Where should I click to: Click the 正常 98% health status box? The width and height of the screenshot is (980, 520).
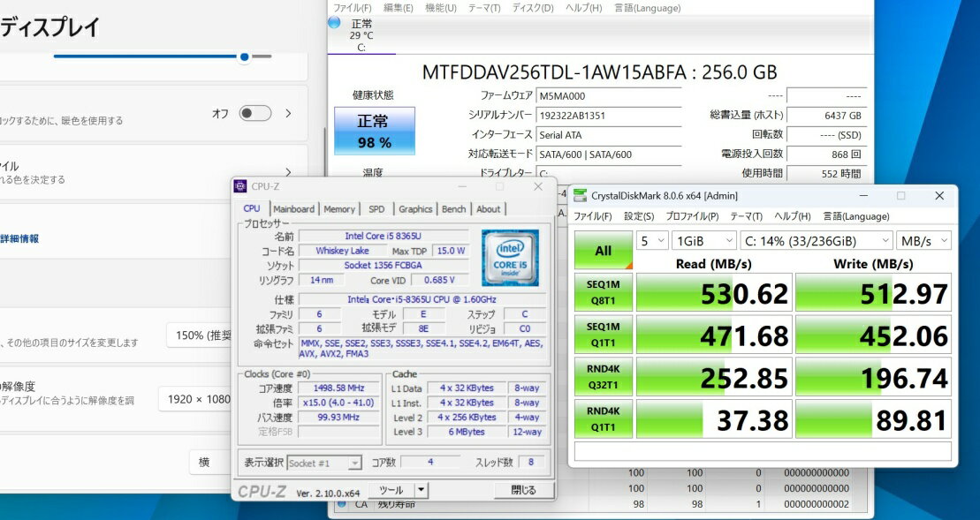pos(373,131)
